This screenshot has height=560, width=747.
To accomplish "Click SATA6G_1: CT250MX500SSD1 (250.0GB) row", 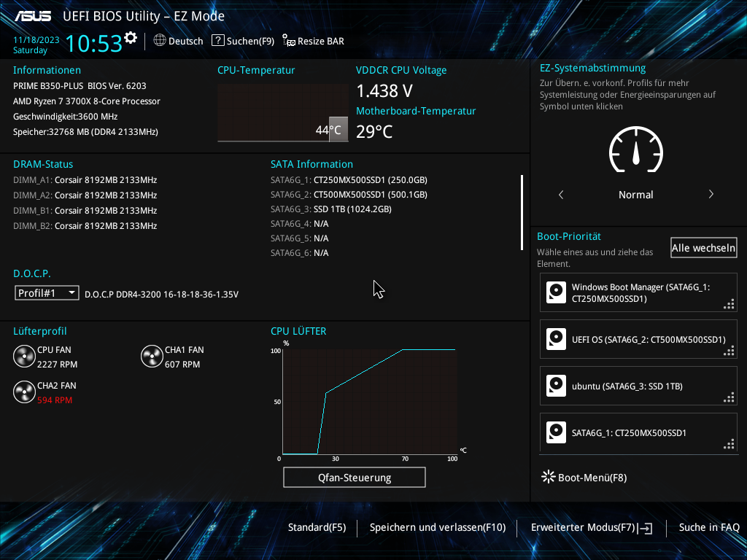I will click(x=349, y=180).
